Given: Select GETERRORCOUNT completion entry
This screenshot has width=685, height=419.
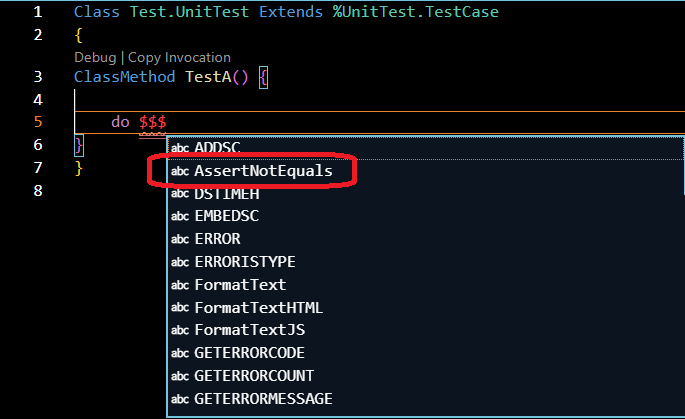Looking at the screenshot, I should click(254, 376).
